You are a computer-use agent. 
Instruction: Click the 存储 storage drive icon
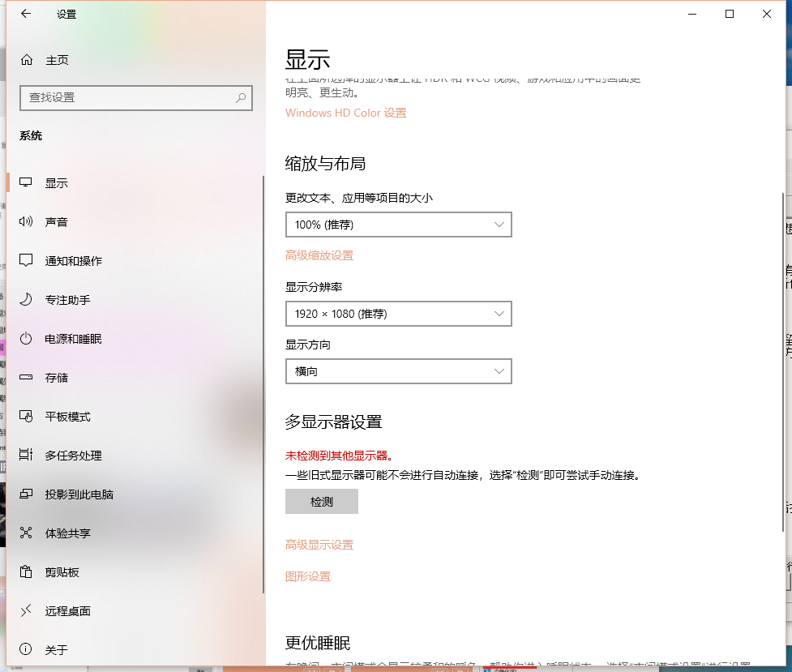click(27, 378)
